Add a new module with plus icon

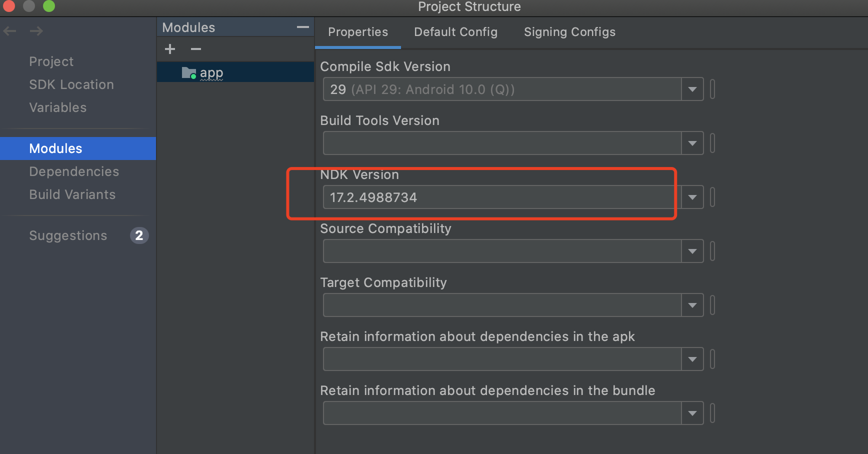pos(170,49)
